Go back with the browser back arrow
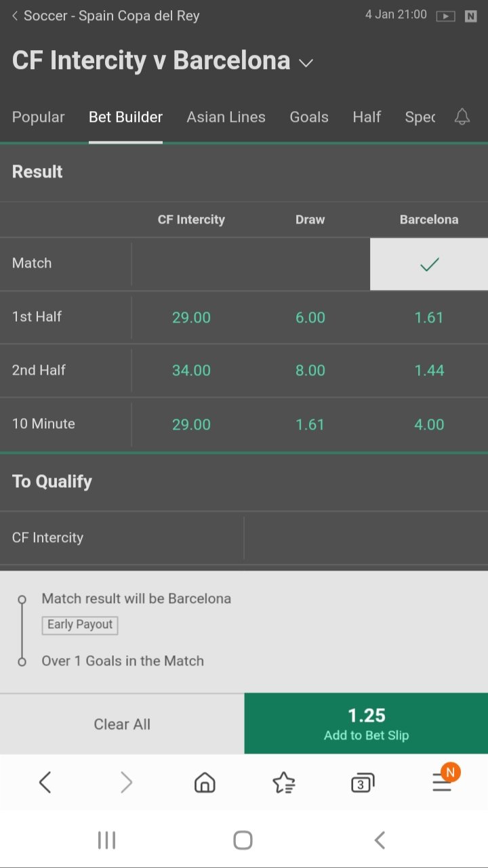Screen dimensions: 488x868 (45, 783)
